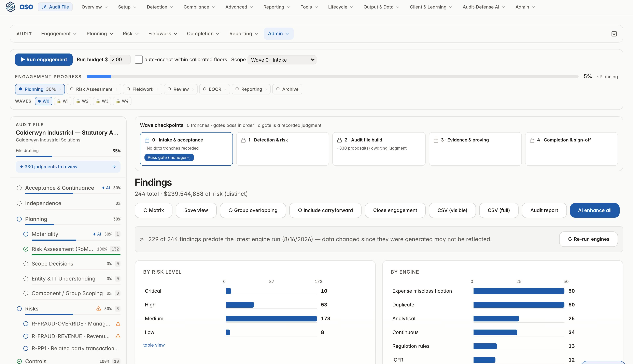Image resolution: width=633 pixels, height=364 pixels.
Task: Open the highlighted Admin audit dropdown
Action: pos(279,33)
